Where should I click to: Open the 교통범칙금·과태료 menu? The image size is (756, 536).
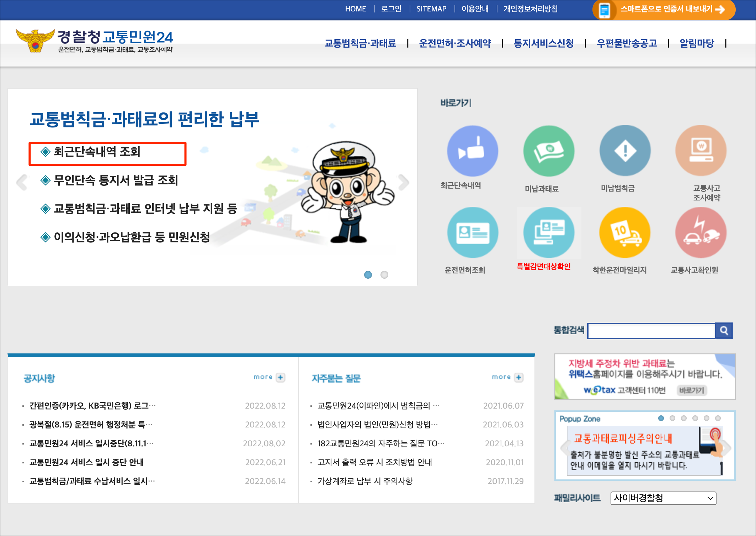[x=360, y=43]
